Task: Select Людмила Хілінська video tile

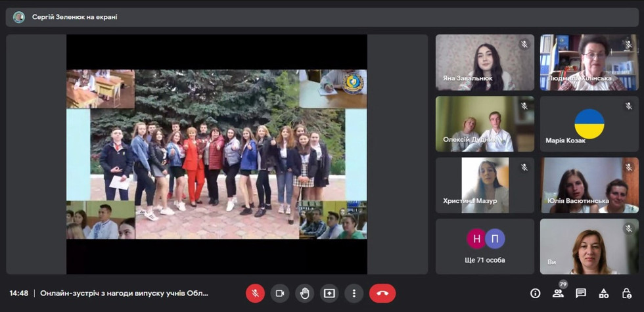Action: coord(589,62)
